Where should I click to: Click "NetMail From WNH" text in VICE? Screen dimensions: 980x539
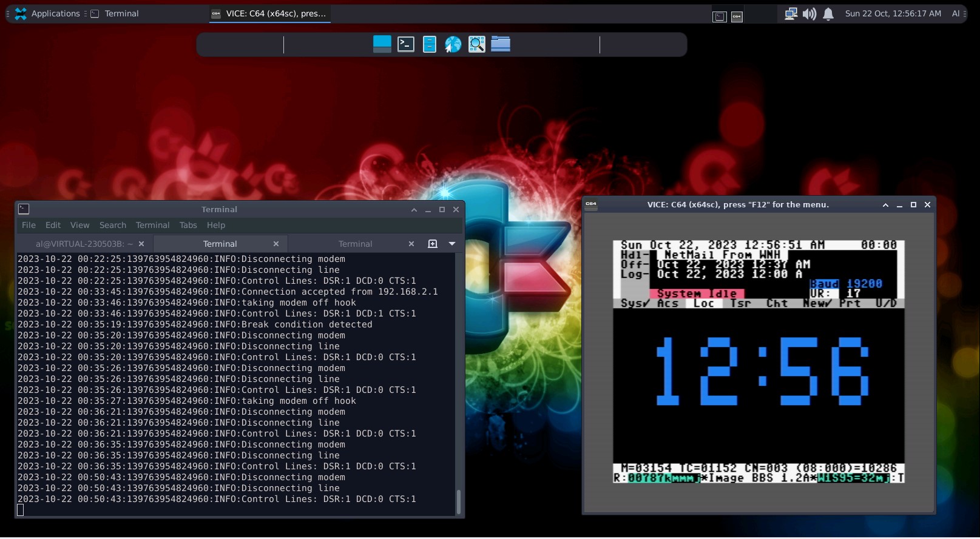tap(722, 255)
